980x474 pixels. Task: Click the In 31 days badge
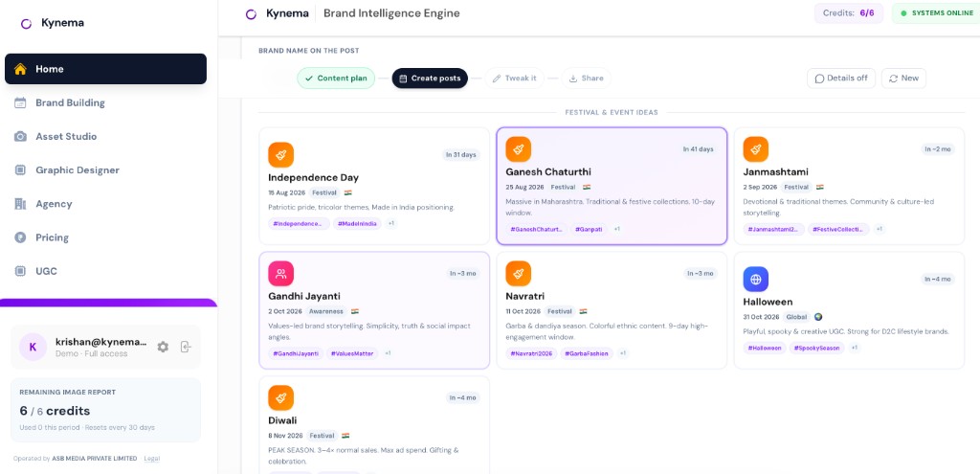click(x=461, y=154)
